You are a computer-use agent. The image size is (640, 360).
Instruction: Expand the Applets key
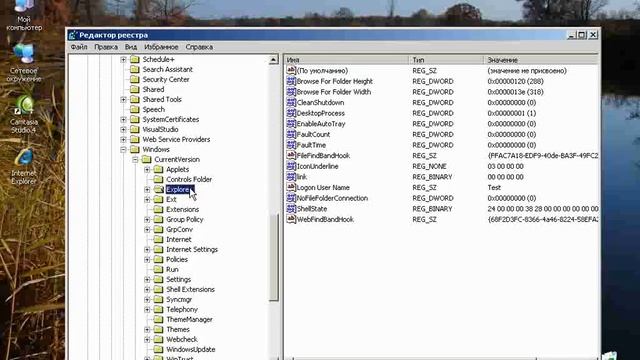click(x=147, y=169)
